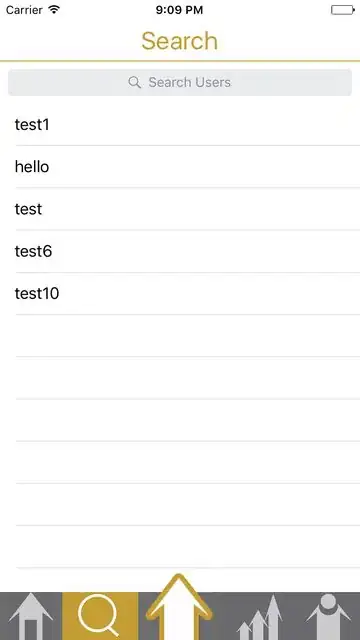This screenshot has width=360, height=640.
Task: Open the home arrow tab
Action: [x=31, y=616]
